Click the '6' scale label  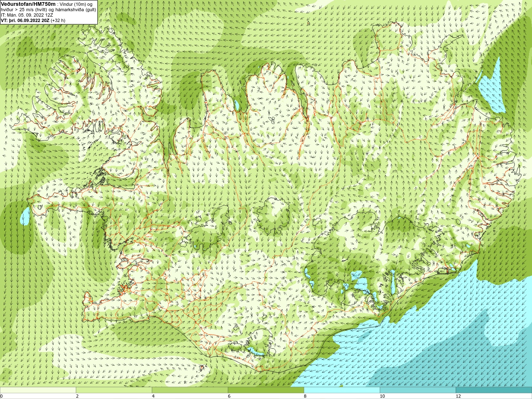click(x=229, y=396)
